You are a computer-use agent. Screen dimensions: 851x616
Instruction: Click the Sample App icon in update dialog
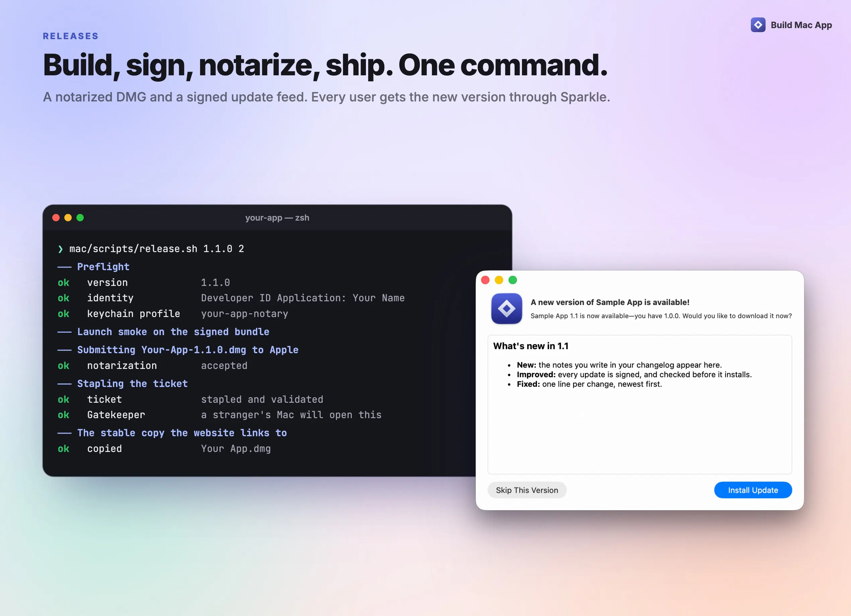(x=507, y=309)
